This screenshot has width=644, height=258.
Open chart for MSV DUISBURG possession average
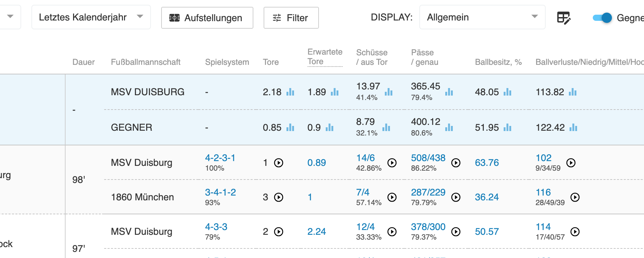click(507, 92)
